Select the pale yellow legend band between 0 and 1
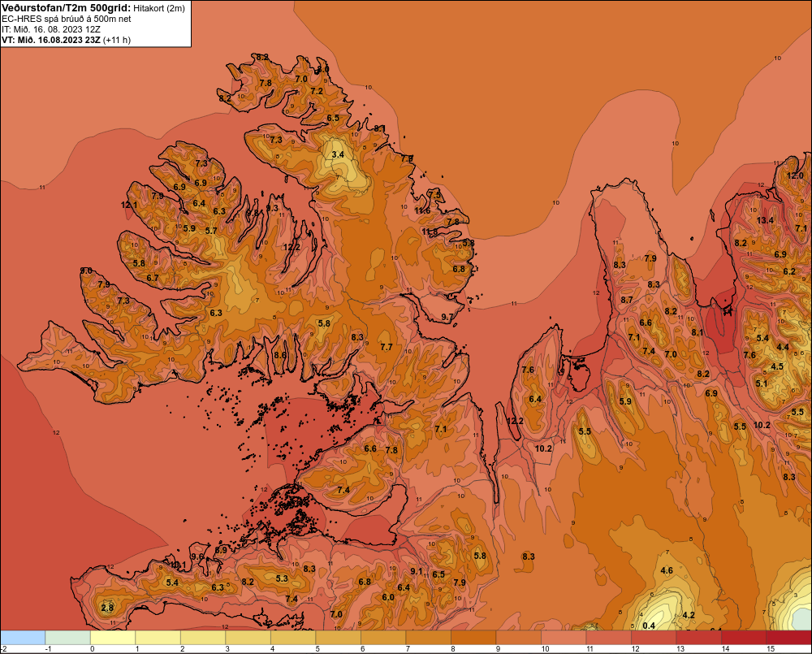This screenshot has height=654, width=812. pyautogui.click(x=113, y=638)
